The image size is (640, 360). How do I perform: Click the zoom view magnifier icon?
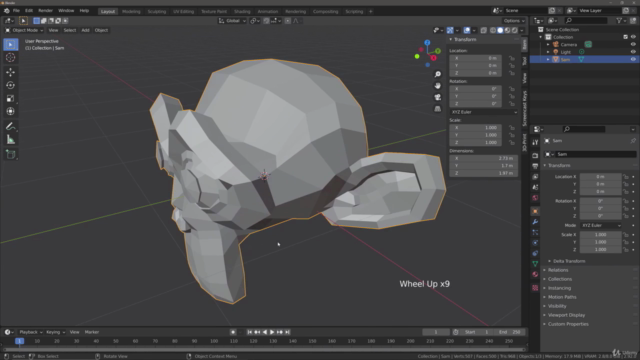pos(438,74)
